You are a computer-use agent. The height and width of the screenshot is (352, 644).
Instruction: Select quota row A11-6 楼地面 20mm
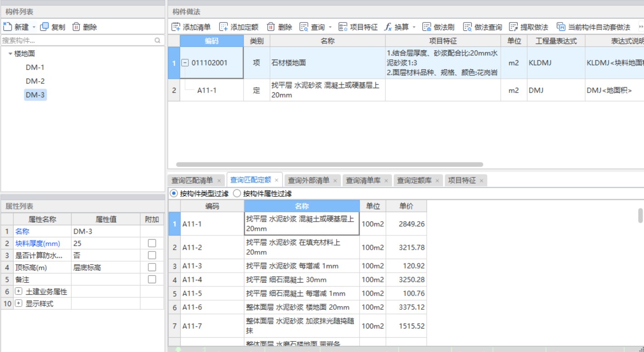(297, 307)
